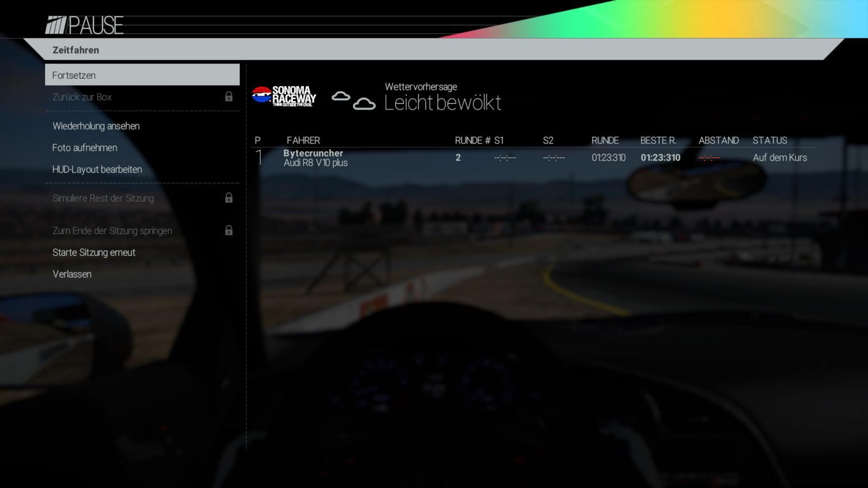Click the bold best lap time 01:23:310
The height and width of the screenshot is (488, 868).
[x=660, y=158]
